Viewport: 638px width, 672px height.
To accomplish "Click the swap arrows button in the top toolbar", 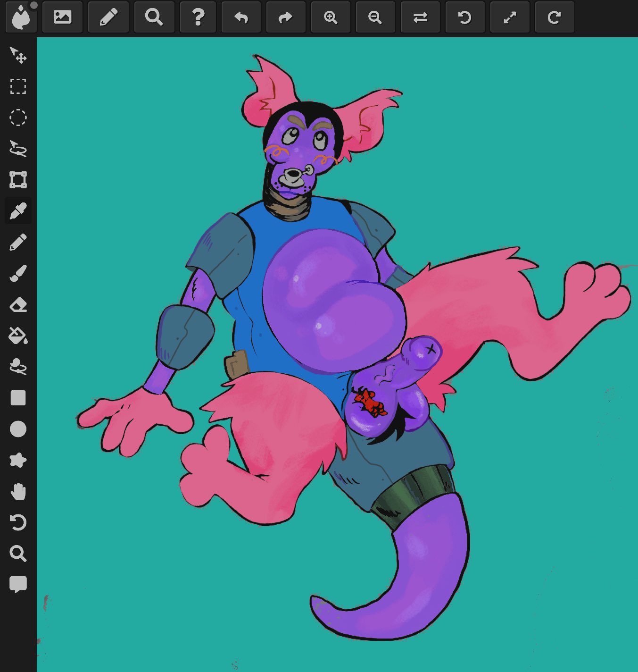I will click(x=420, y=17).
